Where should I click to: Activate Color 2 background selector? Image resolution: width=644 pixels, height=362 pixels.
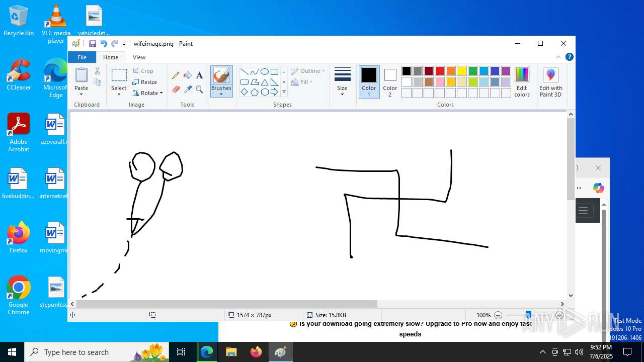(390, 82)
